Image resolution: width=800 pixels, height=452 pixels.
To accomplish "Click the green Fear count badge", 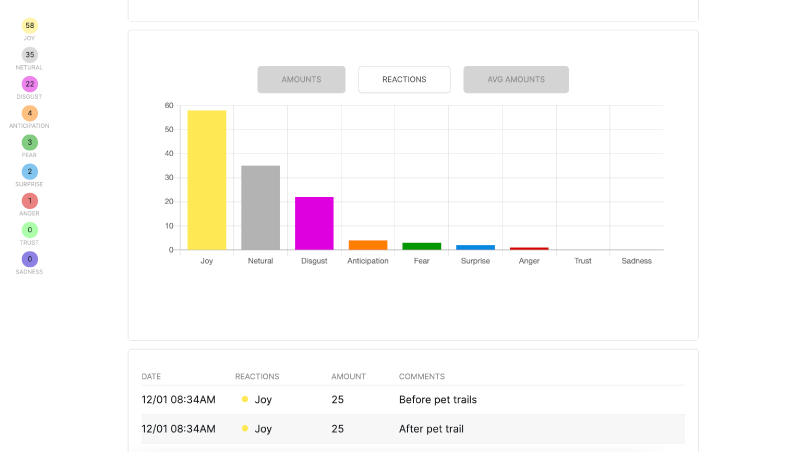I will pyautogui.click(x=30, y=142).
